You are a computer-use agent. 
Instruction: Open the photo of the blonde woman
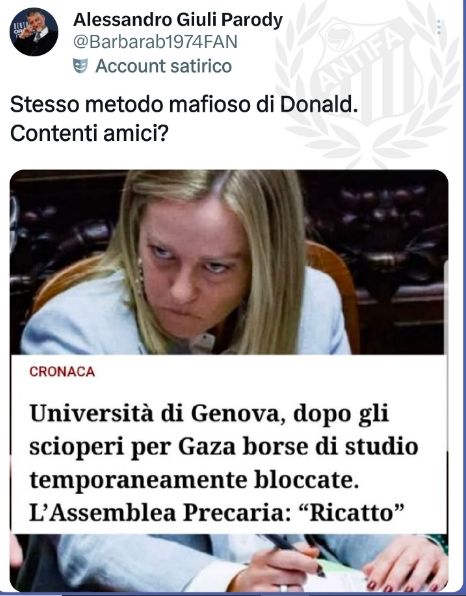229,262
